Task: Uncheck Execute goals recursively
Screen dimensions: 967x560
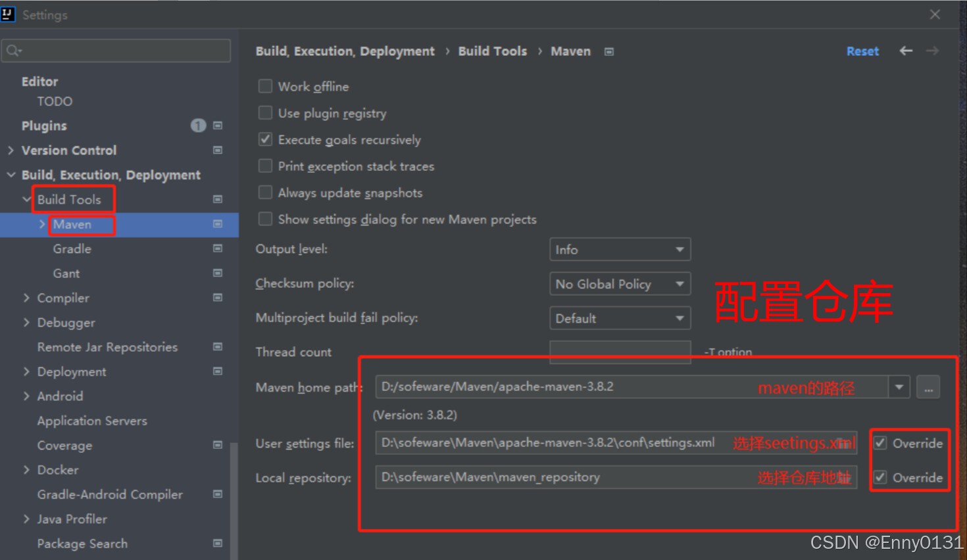Action: coord(265,139)
